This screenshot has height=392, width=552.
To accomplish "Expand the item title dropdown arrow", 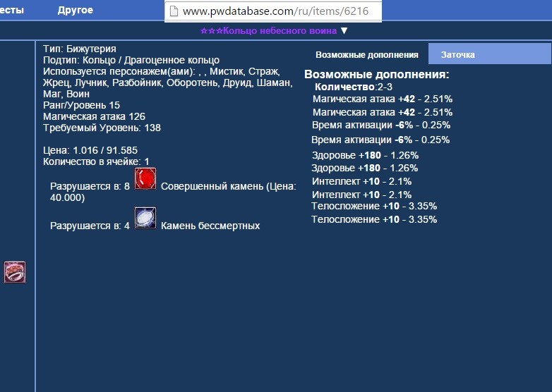I will pos(344,31).
